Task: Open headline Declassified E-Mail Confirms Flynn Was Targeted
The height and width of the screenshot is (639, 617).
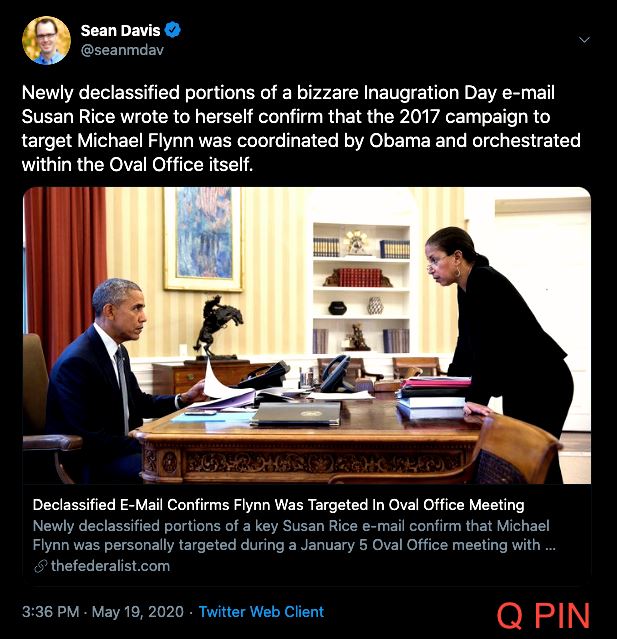Action: (x=278, y=505)
